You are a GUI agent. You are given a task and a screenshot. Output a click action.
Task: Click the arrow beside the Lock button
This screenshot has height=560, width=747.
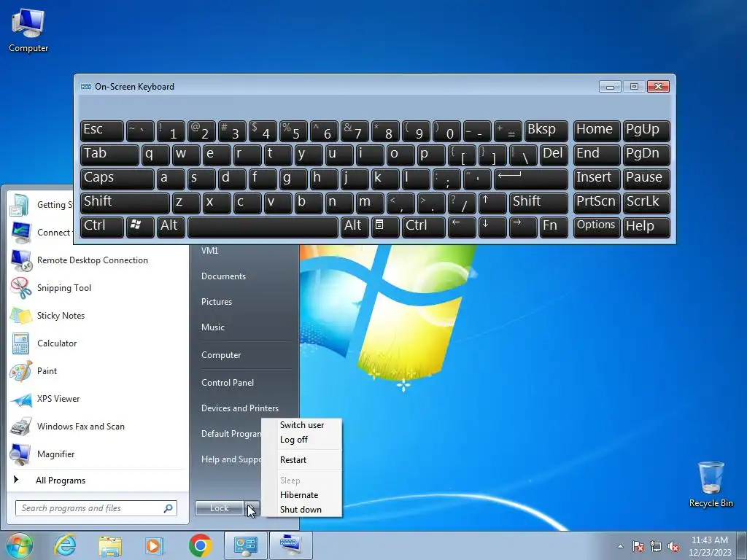tap(252, 508)
